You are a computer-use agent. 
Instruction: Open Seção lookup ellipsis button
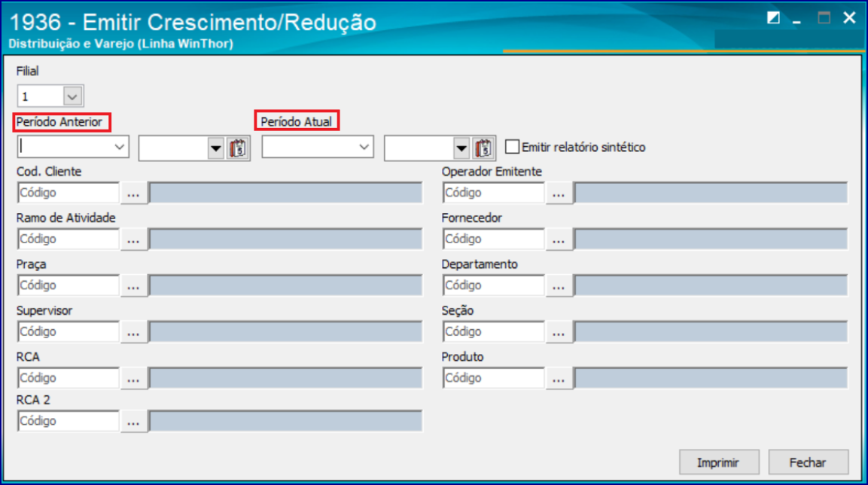(559, 331)
